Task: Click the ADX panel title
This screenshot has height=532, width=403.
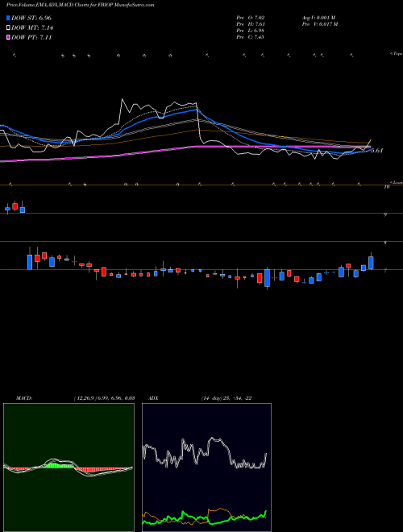Action: coord(154,398)
